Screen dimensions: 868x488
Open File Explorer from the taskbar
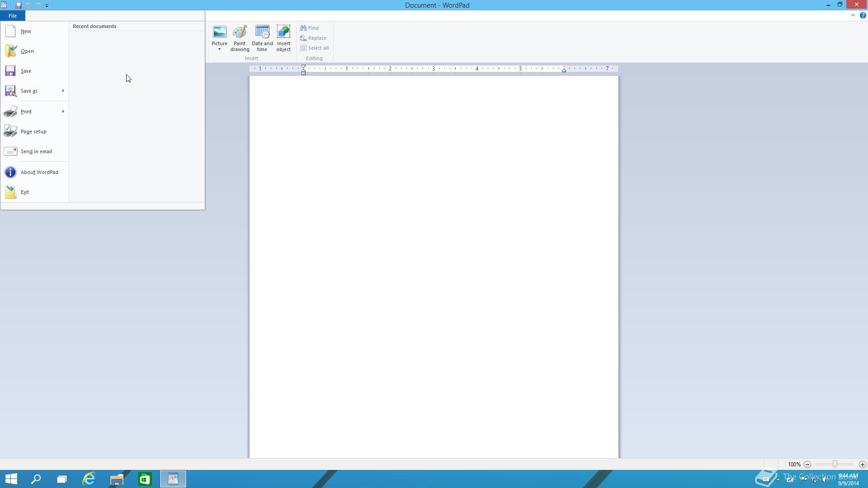click(x=117, y=479)
